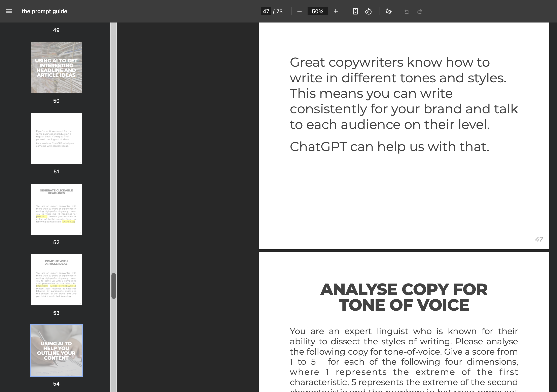Click the zoom in plus button
The image size is (557, 392).
(x=336, y=11)
